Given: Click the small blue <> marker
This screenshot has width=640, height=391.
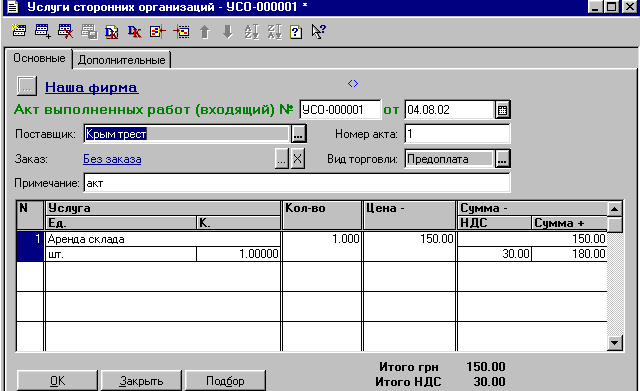Looking at the screenshot, I should coord(353,83).
